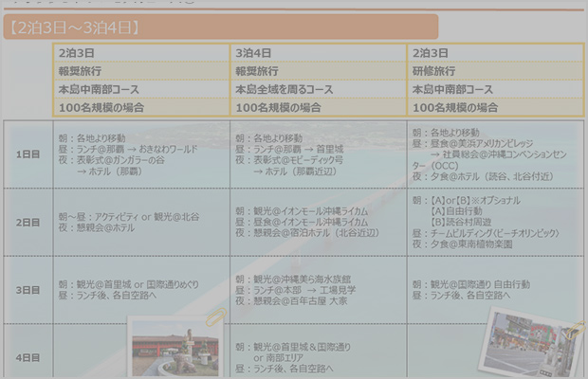The height and width of the screenshot is (379, 588).
Task: Select the 2日目 row label
Action: pyautogui.click(x=28, y=223)
